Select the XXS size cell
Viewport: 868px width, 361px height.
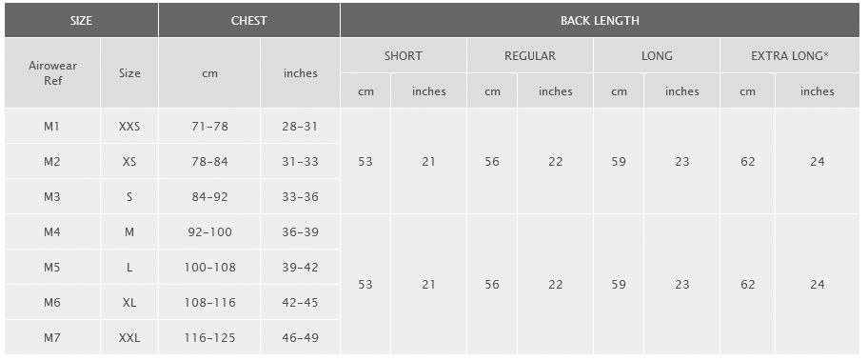129,127
